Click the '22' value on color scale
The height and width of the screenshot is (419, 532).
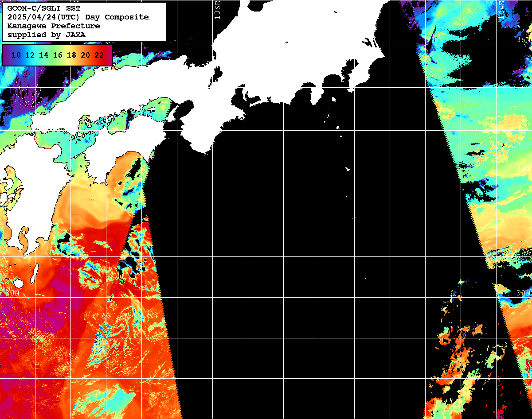[99, 55]
